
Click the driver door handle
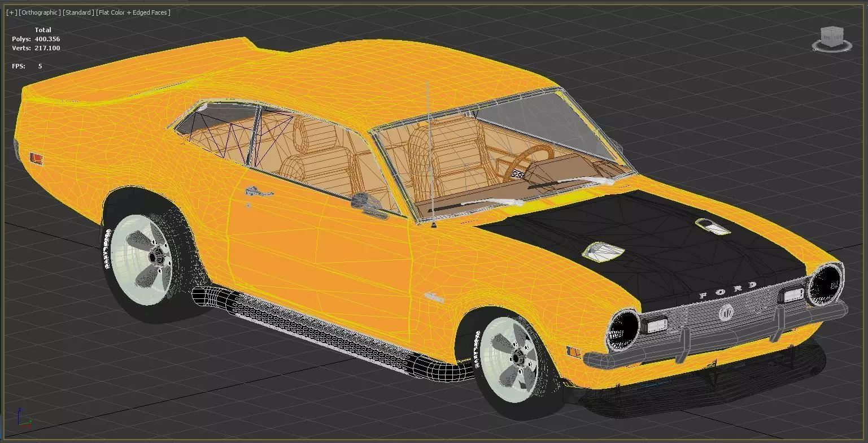coord(258,193)
